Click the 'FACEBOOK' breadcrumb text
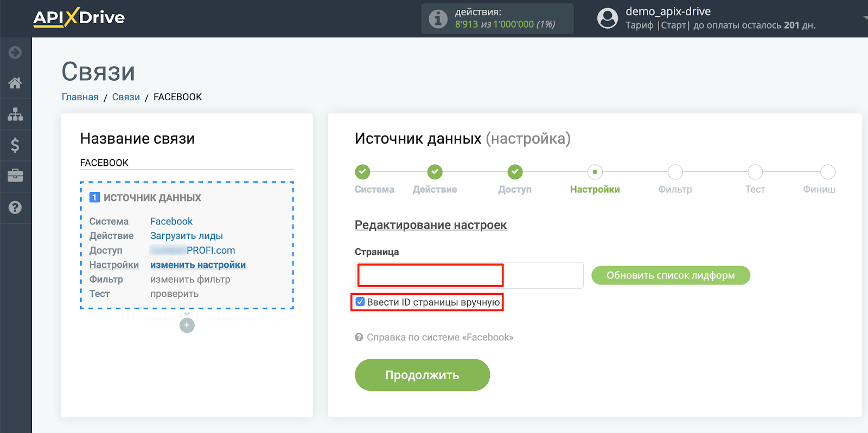The height and width of the screenshot is (433, 868). coord(178,97)
